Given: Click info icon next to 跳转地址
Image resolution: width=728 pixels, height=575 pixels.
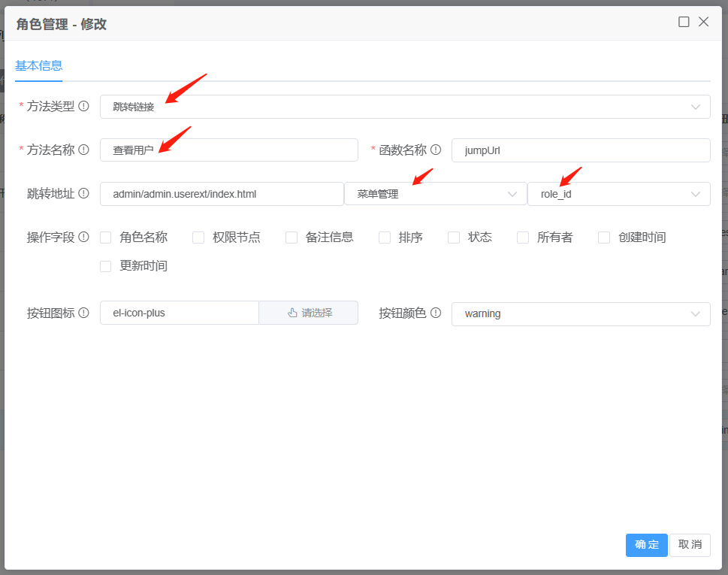Looking at the screenshot, I should coord(84,194).
